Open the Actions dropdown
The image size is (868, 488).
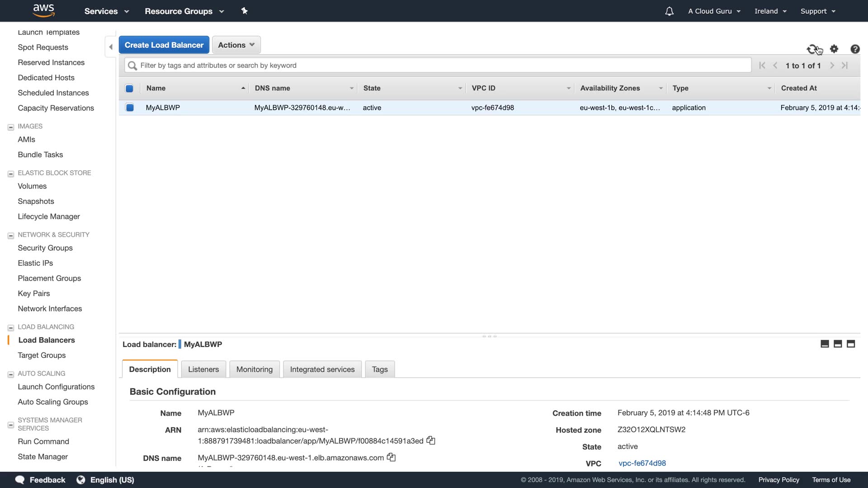(236, 45)
